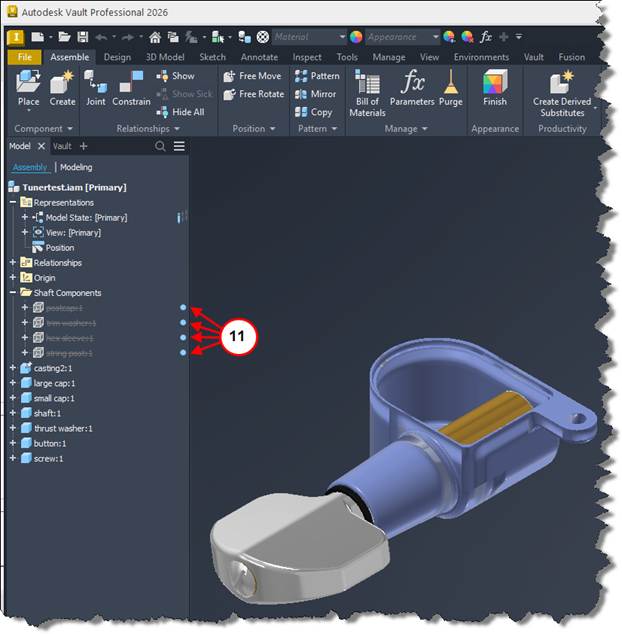Click the Assembly view link
The height and width of the screenshot is (634, 622).
coord(30,167)
